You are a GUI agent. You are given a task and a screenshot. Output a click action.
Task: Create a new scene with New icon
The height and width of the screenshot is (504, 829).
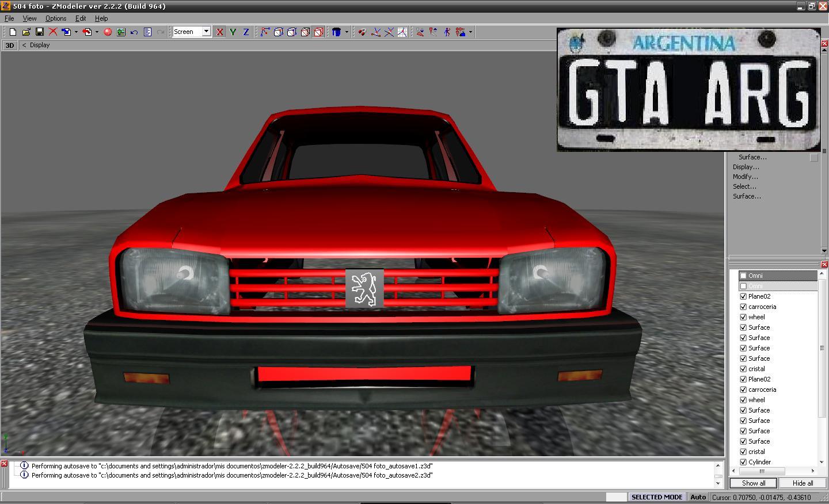pos(13,32)
